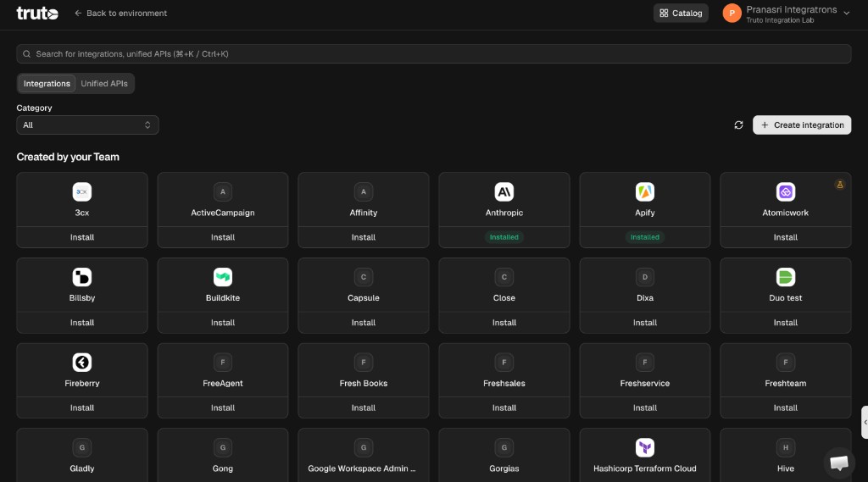Switch to the Integrations tab
The height and width of the screenshot is (482, 868).
(47, 84)
